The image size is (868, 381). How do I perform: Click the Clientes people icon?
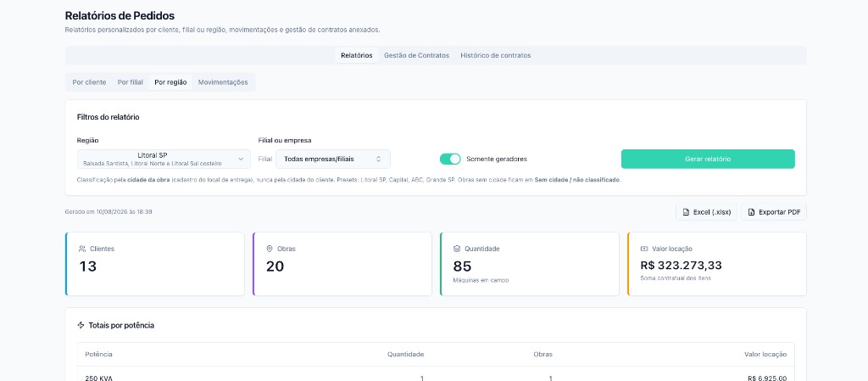pos(82,249)
